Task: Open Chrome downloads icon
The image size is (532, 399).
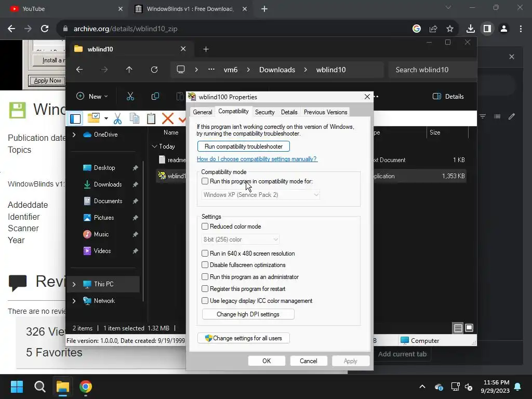Action: [470, 29]
